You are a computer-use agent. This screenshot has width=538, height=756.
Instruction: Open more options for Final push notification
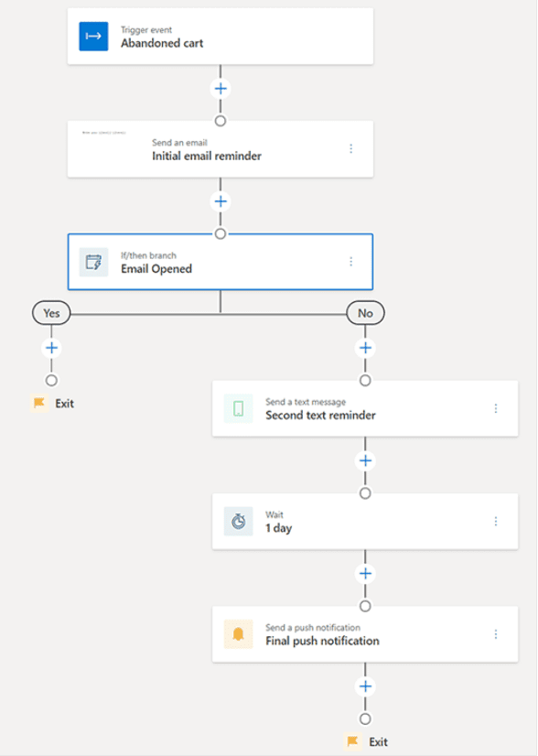pos(496,634)
